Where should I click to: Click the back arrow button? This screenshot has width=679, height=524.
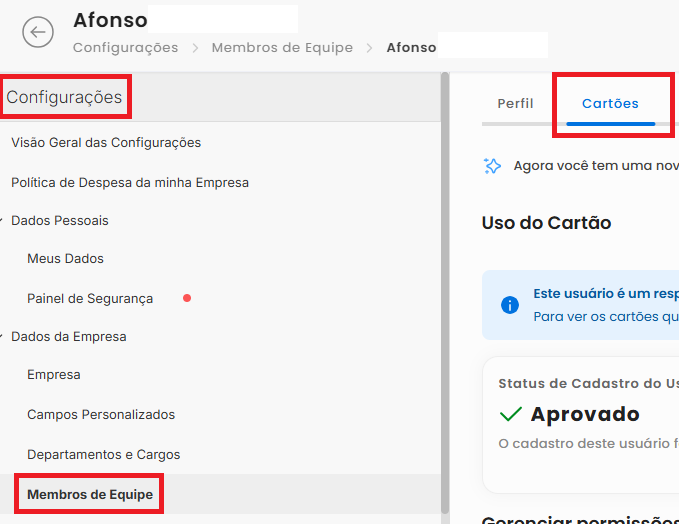(38, 32)
